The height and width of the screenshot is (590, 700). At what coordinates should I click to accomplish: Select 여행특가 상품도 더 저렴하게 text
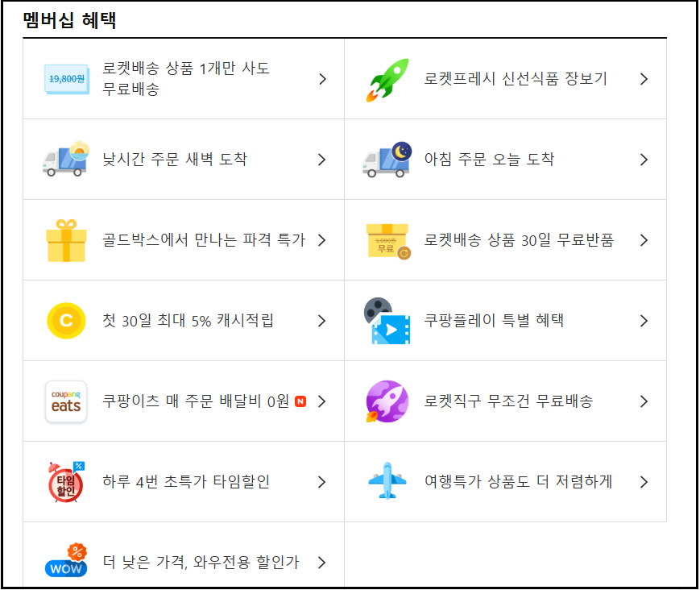click(518, 481)
